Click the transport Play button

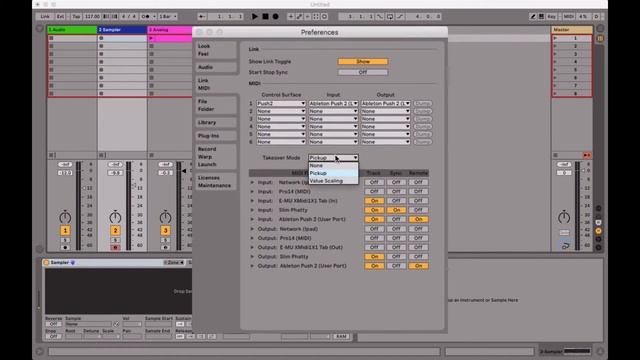[x=255, y=16]
